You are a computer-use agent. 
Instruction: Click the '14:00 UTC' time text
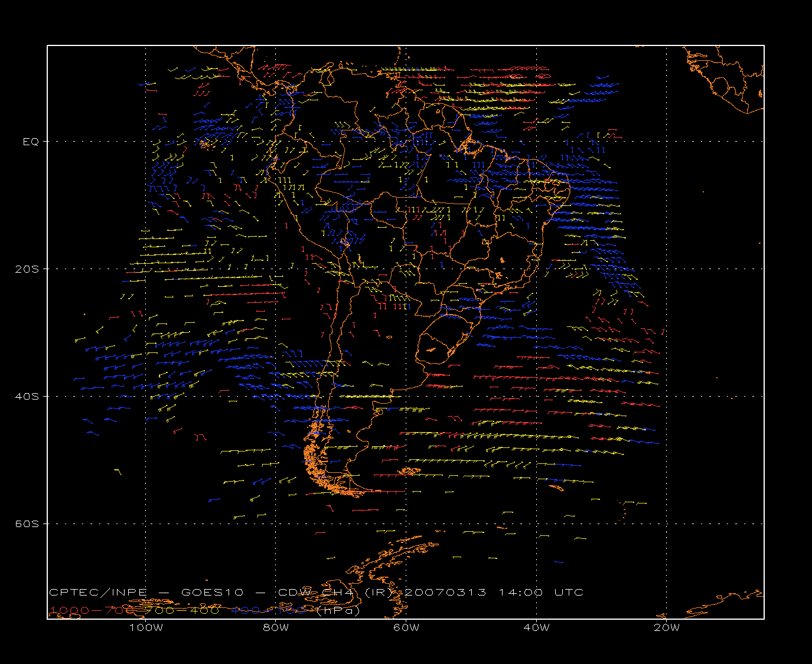(x=542, y=593)
